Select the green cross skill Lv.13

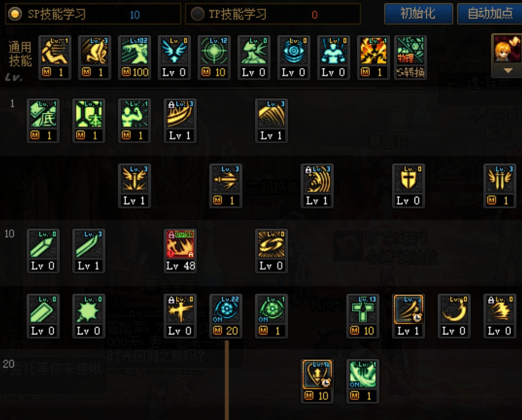363,316
